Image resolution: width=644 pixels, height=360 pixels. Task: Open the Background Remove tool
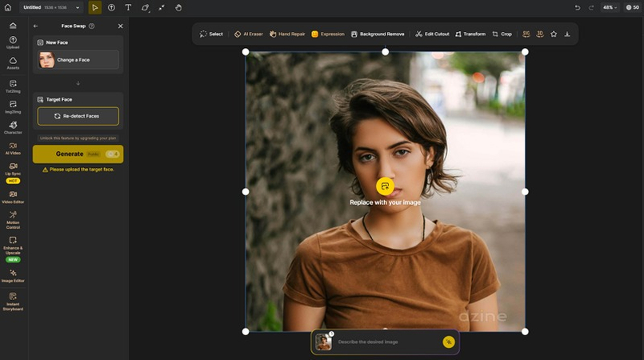click(378, 34)
